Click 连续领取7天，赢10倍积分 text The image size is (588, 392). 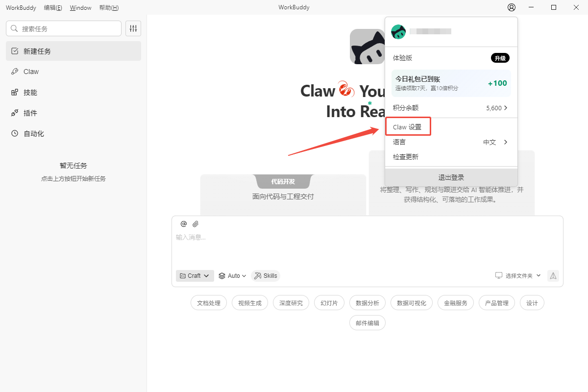point(427,88)
